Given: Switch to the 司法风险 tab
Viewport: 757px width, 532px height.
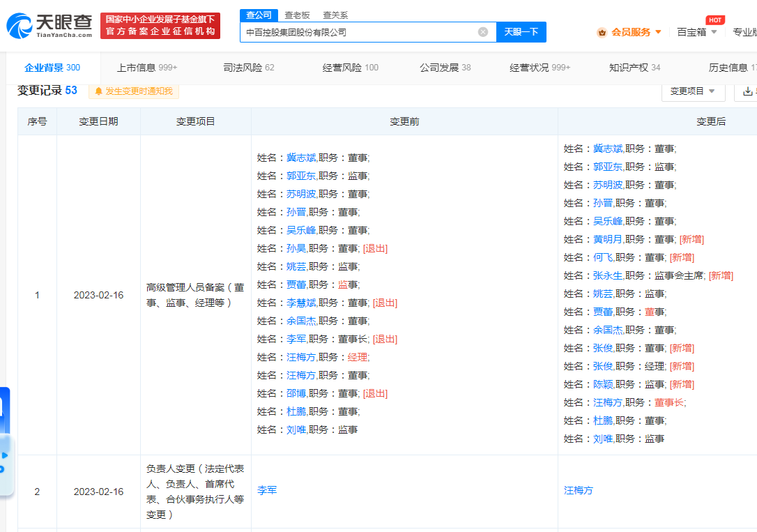Looking at the screenshot, I should click(x=249, y=68).
